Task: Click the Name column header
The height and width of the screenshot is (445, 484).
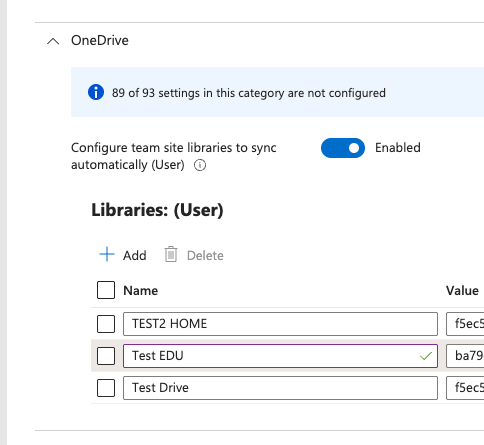Action: [141, 291]
